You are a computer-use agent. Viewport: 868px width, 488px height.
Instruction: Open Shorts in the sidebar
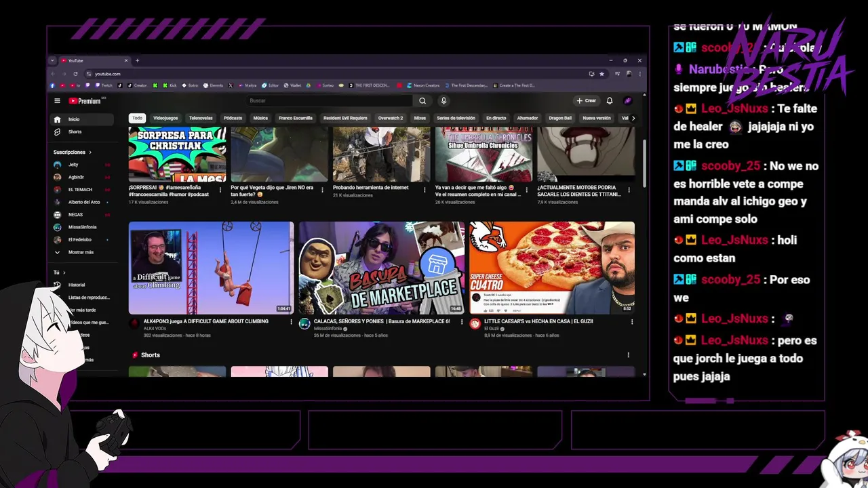[x=83, y=131]
